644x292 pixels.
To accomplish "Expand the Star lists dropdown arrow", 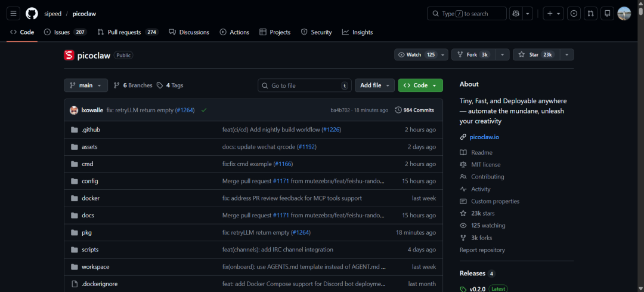I will point(567,55).
